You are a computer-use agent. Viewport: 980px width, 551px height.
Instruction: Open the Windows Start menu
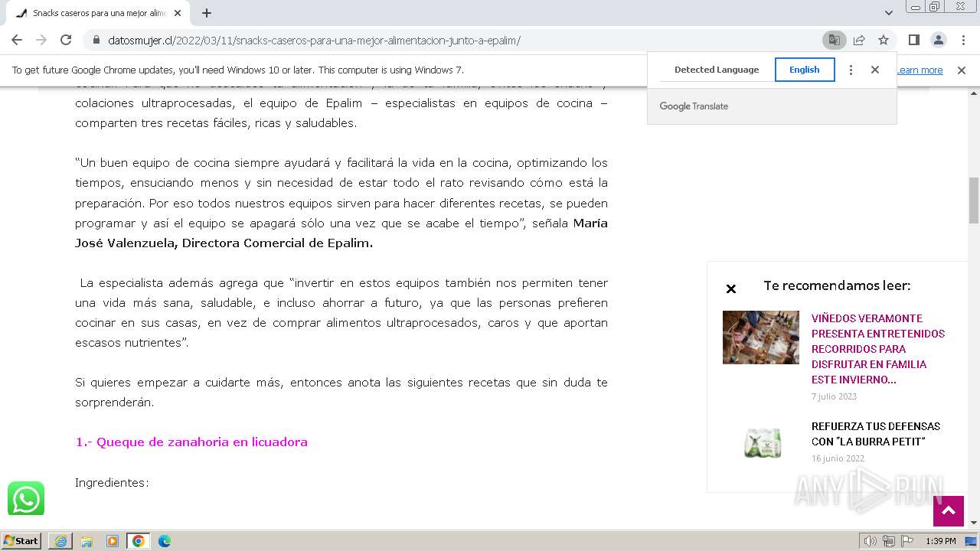(x=21, y=541)
